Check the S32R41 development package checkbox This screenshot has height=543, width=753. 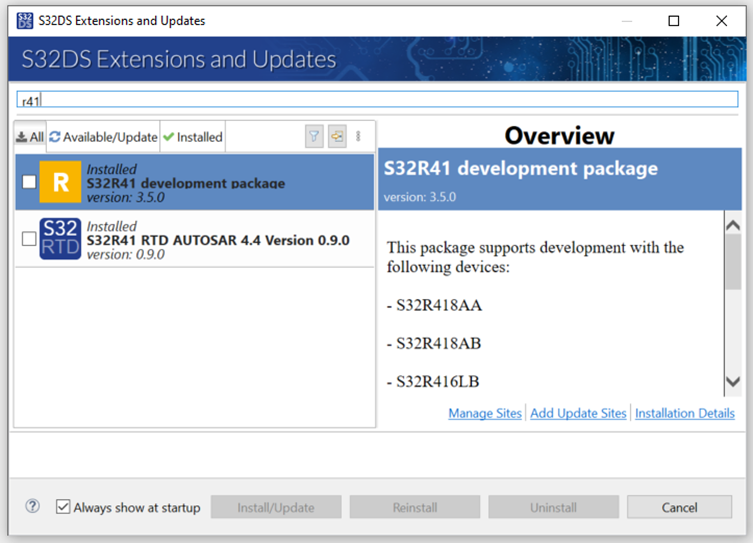(x=29, y=182)
